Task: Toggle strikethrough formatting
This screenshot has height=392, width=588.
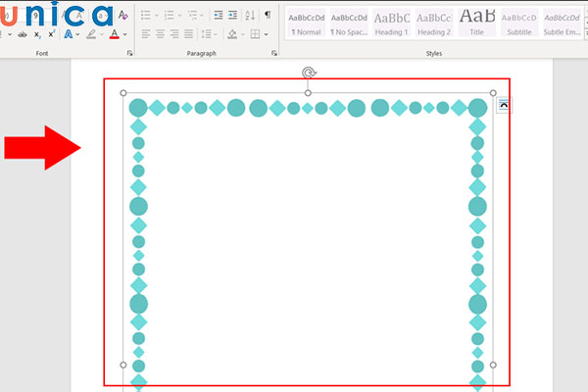Action: [x=23, y=34]
